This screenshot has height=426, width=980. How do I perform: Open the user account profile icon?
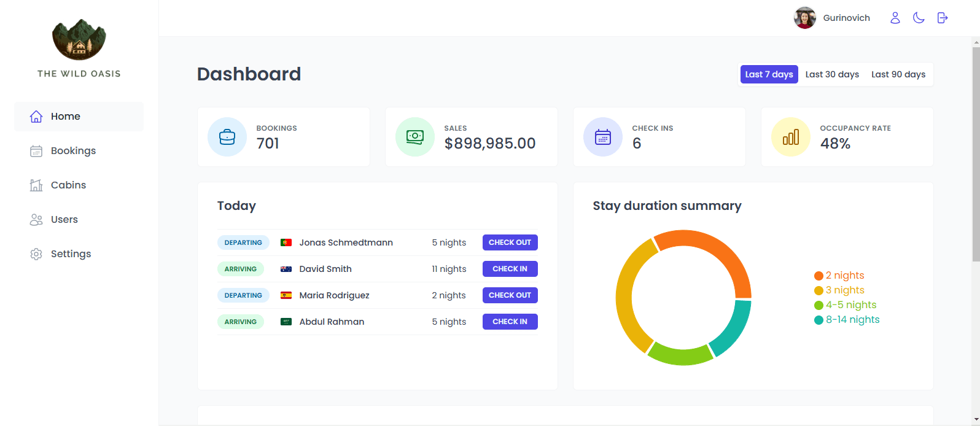click(x=895, y=18)
